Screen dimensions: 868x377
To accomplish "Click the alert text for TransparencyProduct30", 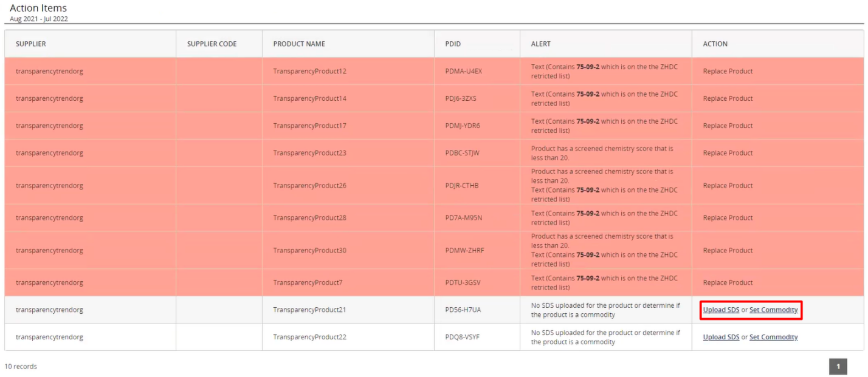I will click(x=604, y=250).
